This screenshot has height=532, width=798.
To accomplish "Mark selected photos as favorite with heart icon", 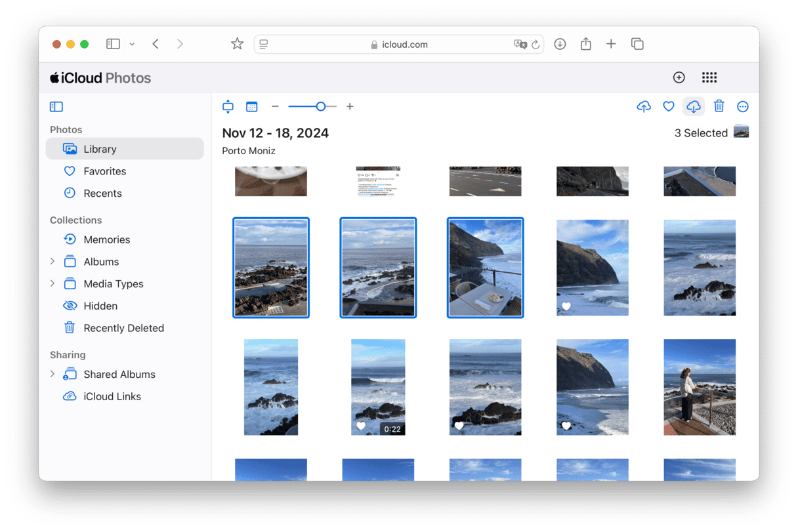I will click(668, 107).
